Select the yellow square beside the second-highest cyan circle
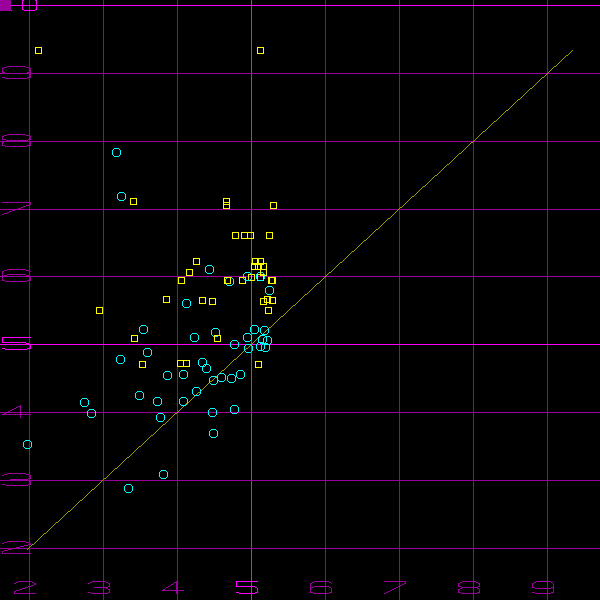Image resolution: width=600 pixels, height=600 pixels. pyautogui.click(x=133, y=201)
